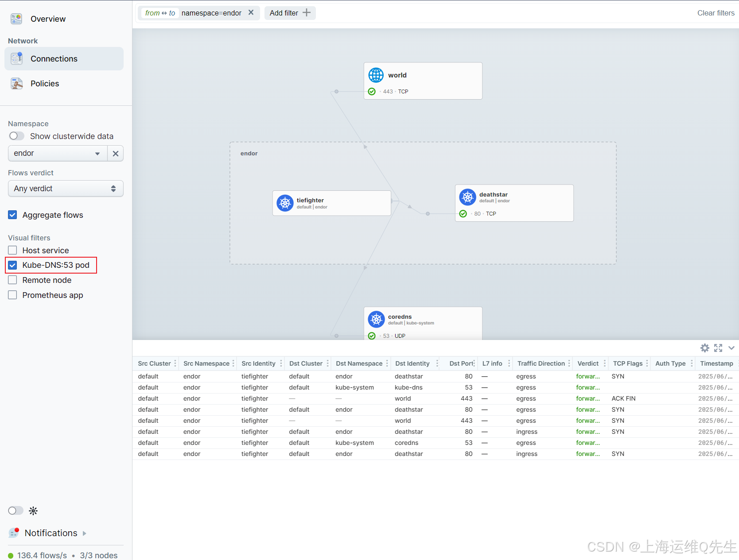Expand the Notifications arrow

click(84, 533)
